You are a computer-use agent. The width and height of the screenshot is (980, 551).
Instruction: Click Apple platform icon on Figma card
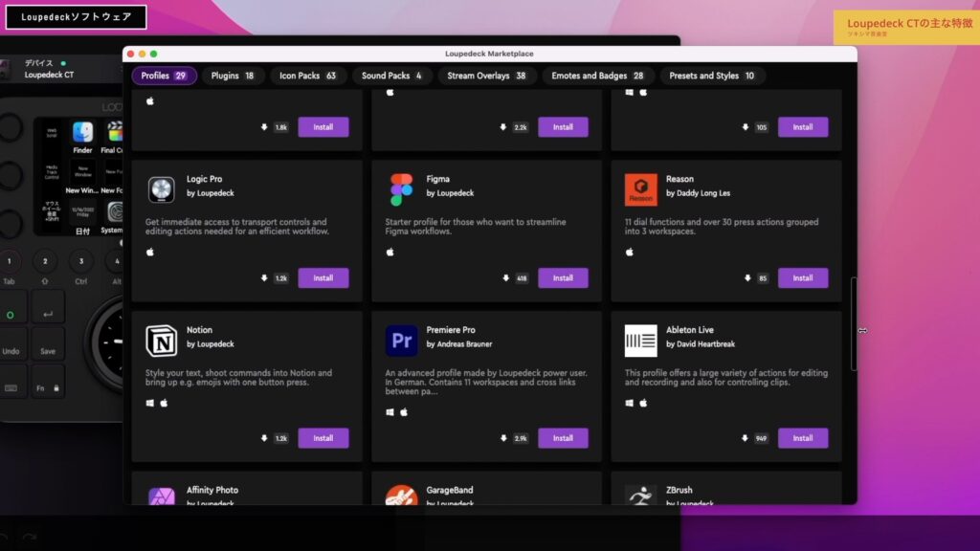tap(390, 252)
